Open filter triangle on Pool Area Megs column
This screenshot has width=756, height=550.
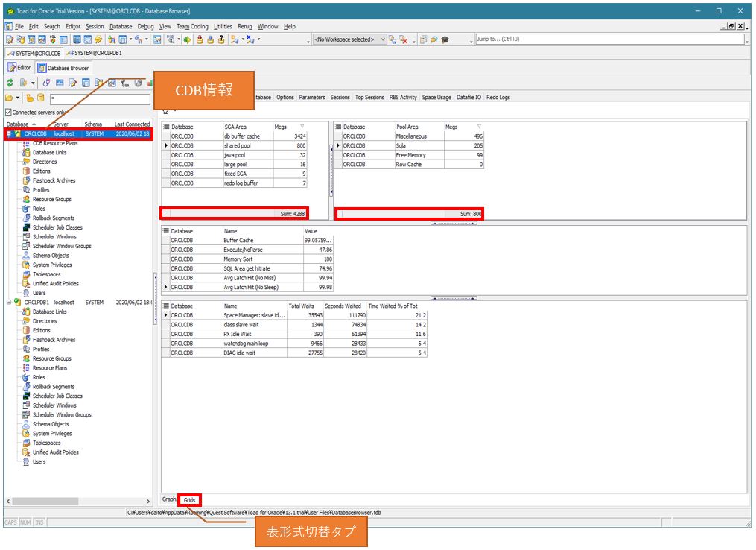479,127
